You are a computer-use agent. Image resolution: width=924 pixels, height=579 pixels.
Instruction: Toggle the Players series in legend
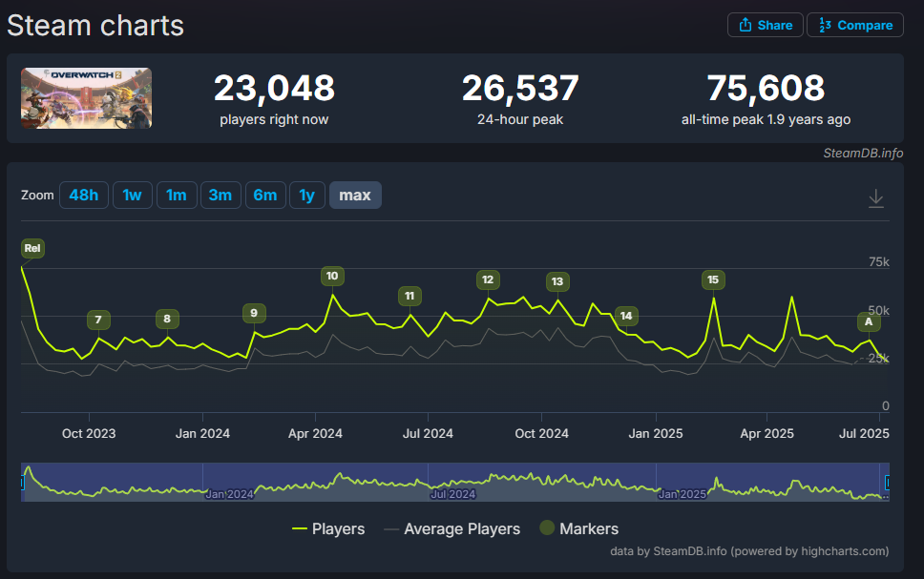tap(327, 528)
